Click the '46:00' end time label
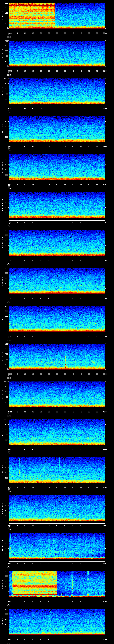This screenshot has width=114, height=644. (x=105, y=639)
